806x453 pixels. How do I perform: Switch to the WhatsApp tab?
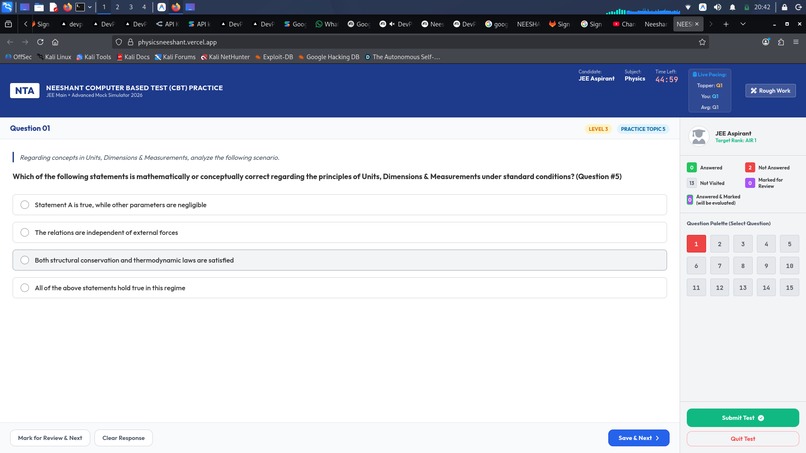[x=326, y=24]
